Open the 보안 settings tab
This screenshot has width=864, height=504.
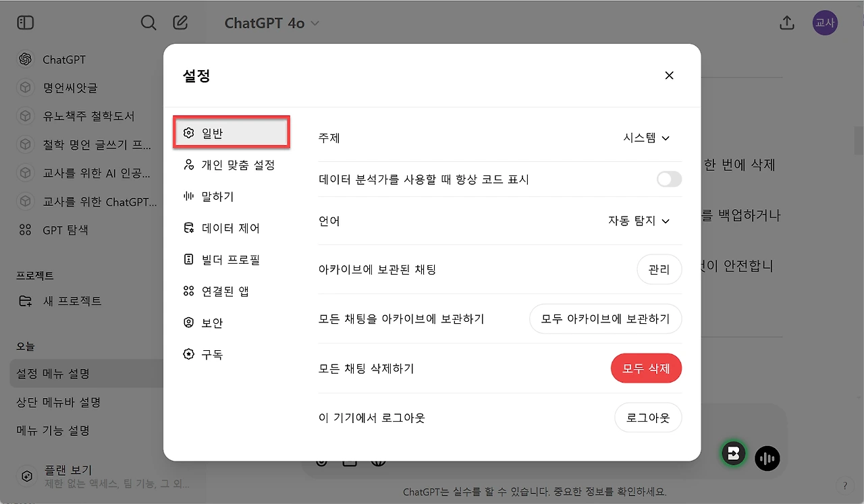pyautogui.click(x=232, y=323)
